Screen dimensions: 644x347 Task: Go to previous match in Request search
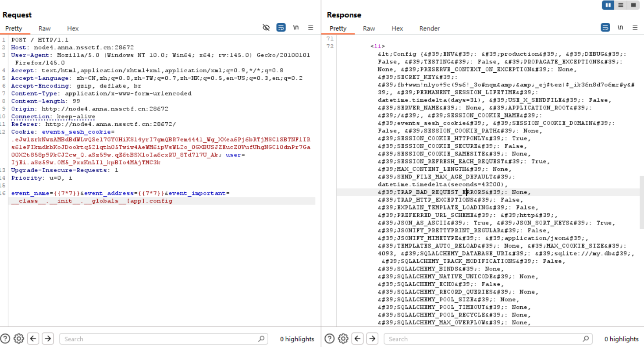(x=33, y=339)
